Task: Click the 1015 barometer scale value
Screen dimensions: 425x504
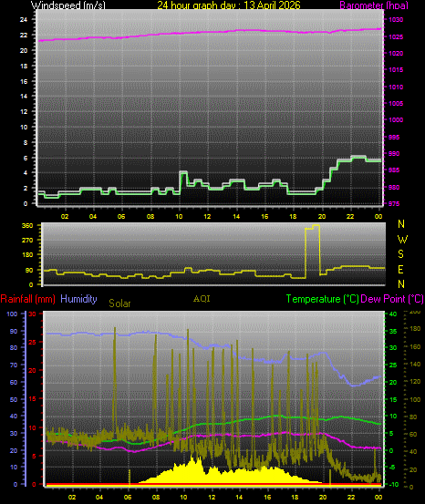Action: [396, 70]
